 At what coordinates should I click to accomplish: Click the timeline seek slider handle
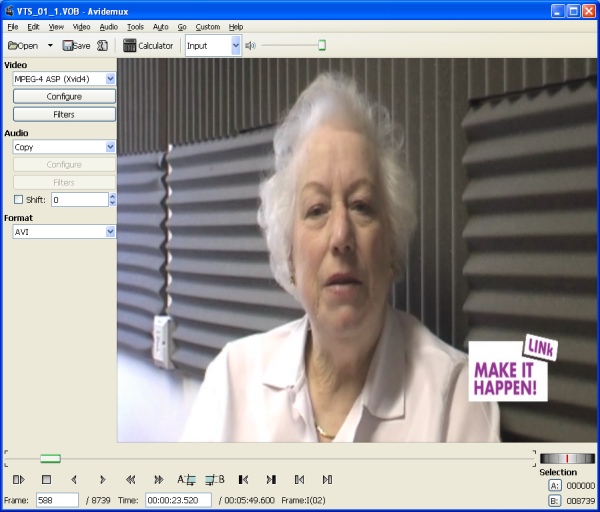pyautogui.click(x=51, y=458)
